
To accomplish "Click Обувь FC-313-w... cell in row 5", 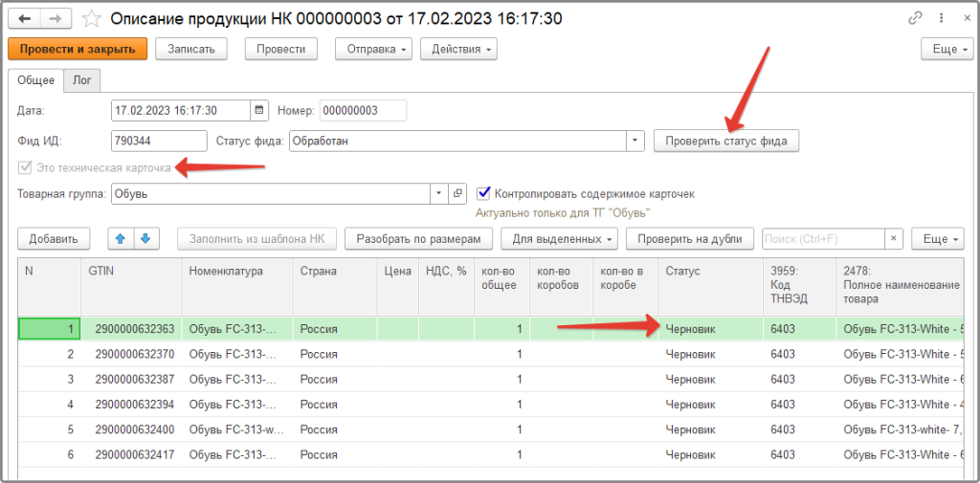I will click(x=237, y=429).
